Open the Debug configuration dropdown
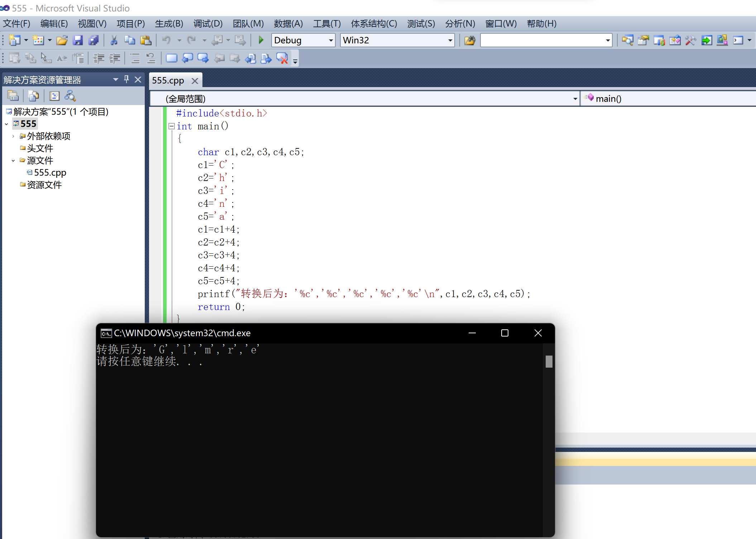The width and height of the screenshot is (756, 539). coord(331,40)
